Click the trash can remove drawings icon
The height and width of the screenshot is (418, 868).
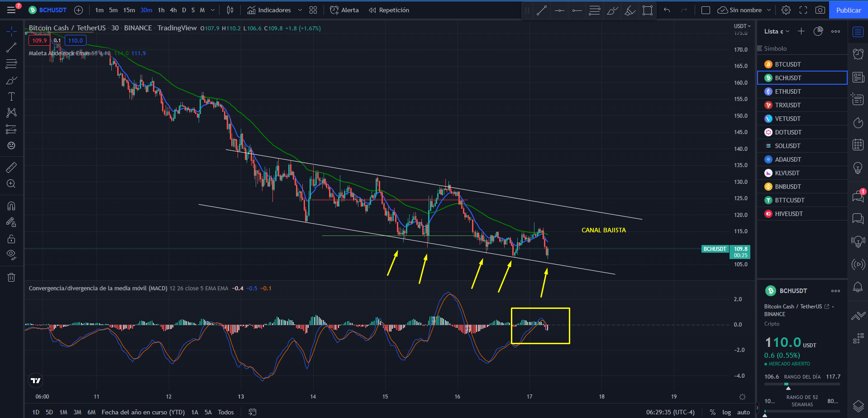click(x=11, y=277)
